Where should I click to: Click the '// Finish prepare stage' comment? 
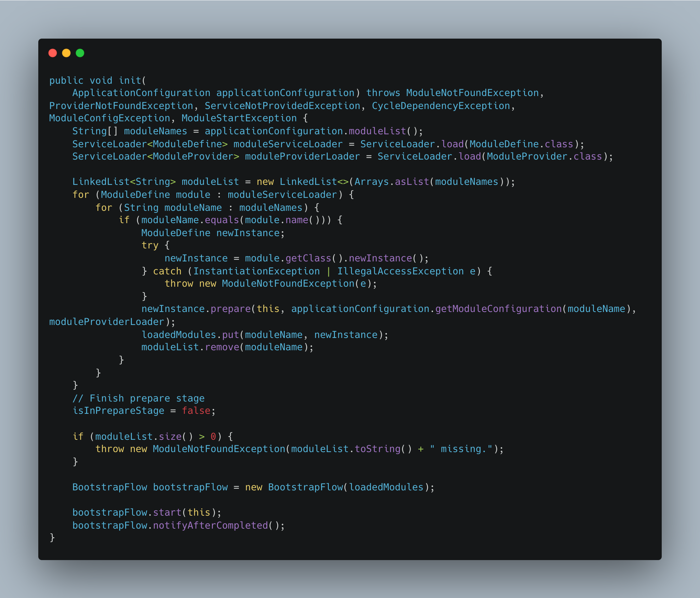pyautogui.click(x=138, y=398)
